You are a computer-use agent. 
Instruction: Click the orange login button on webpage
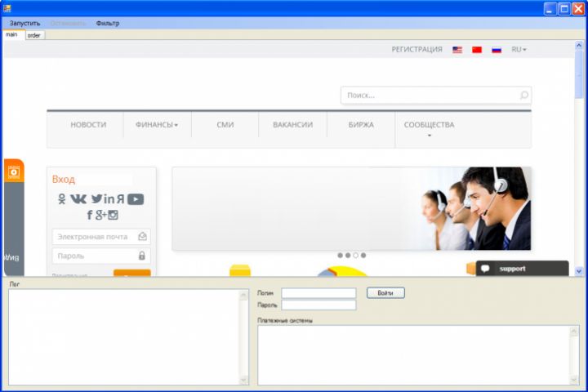pos(132,273)
